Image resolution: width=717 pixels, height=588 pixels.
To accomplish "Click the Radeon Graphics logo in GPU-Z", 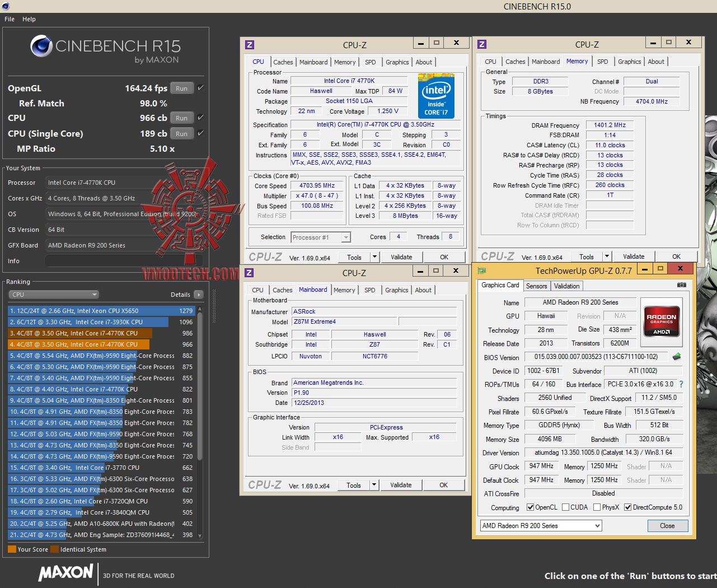I will (x=662, y=321).
